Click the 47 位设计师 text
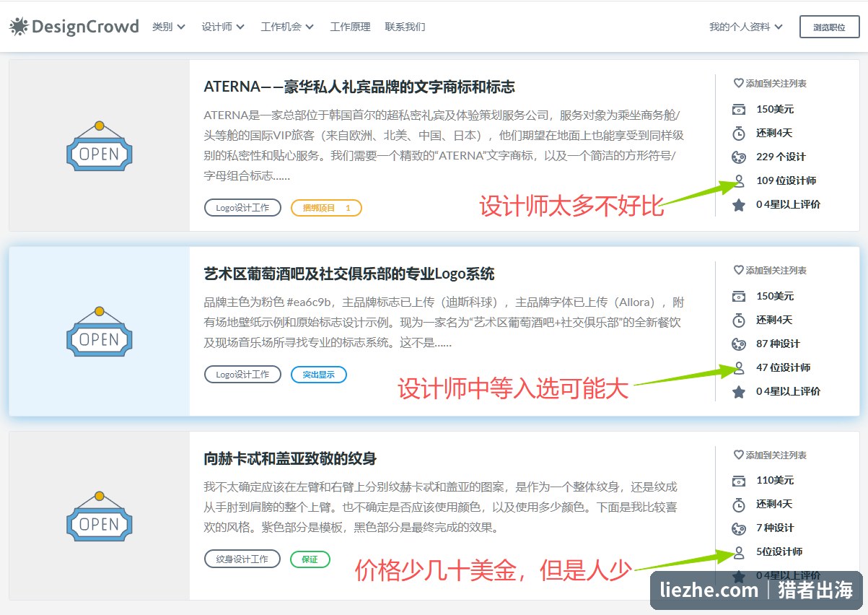868x615 pixels. point(784,367)
